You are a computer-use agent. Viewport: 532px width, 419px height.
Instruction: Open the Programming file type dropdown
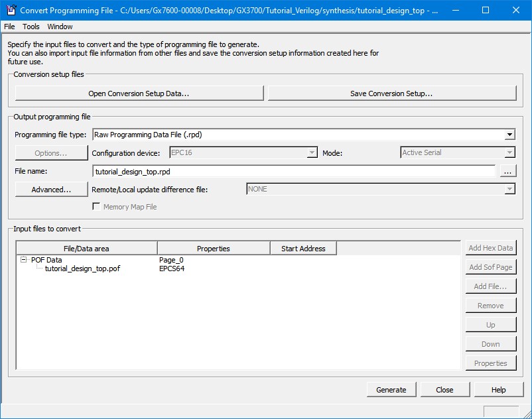(x=509, y=135)
